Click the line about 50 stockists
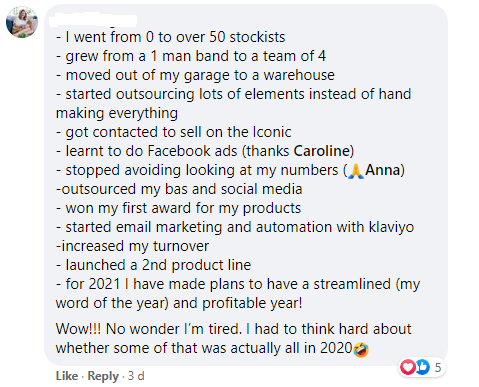The height and width of the screenshot is (387, 479). [171, 37]
